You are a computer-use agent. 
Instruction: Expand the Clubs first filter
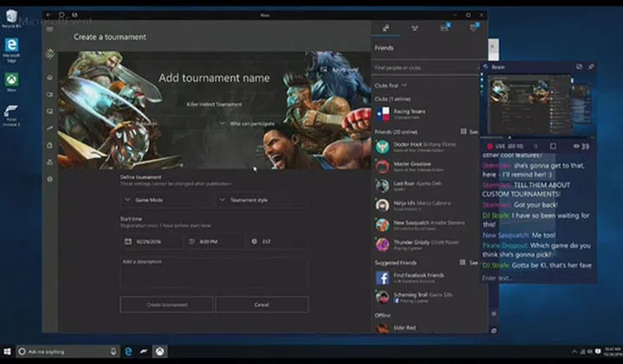pos(391,86)
